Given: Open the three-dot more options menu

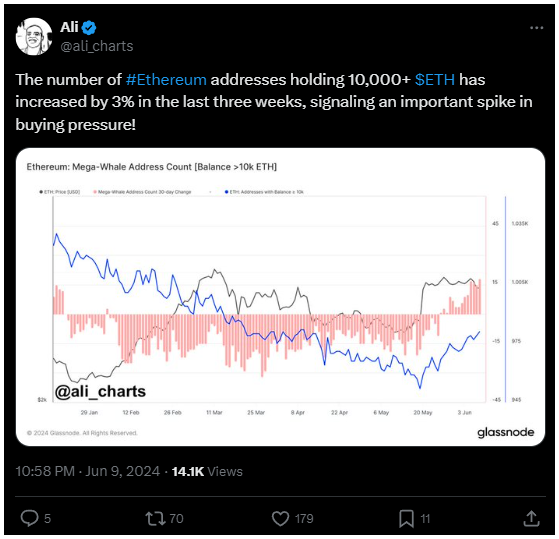Looking at the screenshot, I should (x=536, y=28).
